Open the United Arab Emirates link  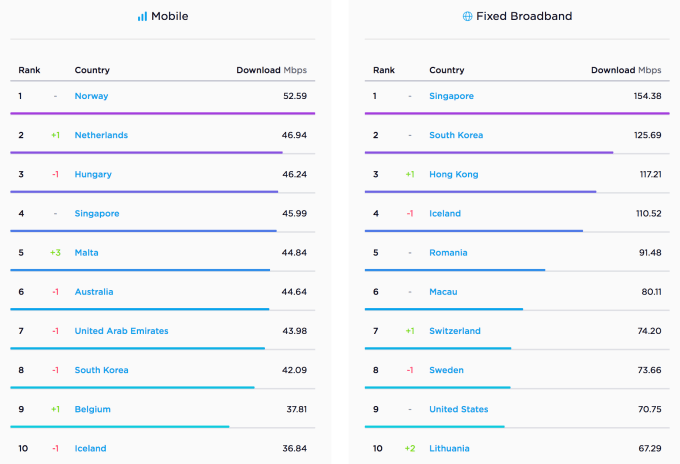[121, 331]
